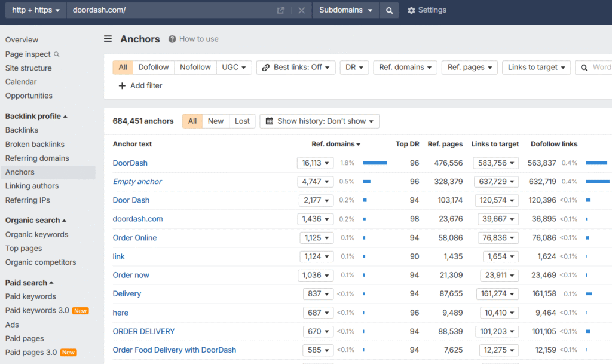Click the How to use help icon
The image size is (612, 364).
(x=171, y=39)
